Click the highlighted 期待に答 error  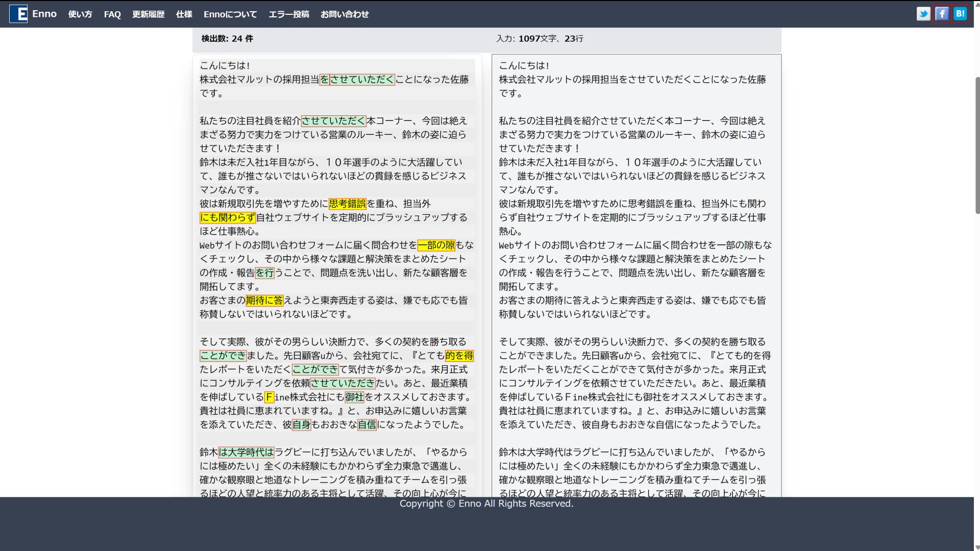264,300
